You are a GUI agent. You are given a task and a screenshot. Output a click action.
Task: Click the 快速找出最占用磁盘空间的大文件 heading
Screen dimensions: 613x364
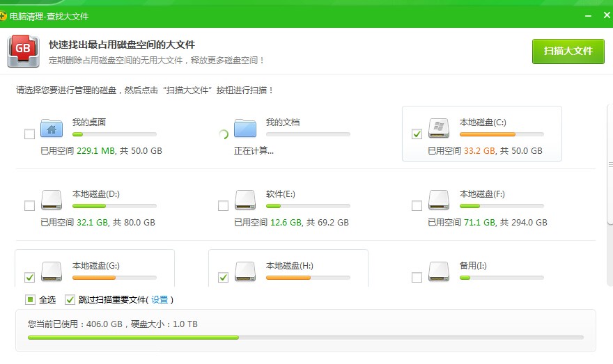click(x=122, y=45)
